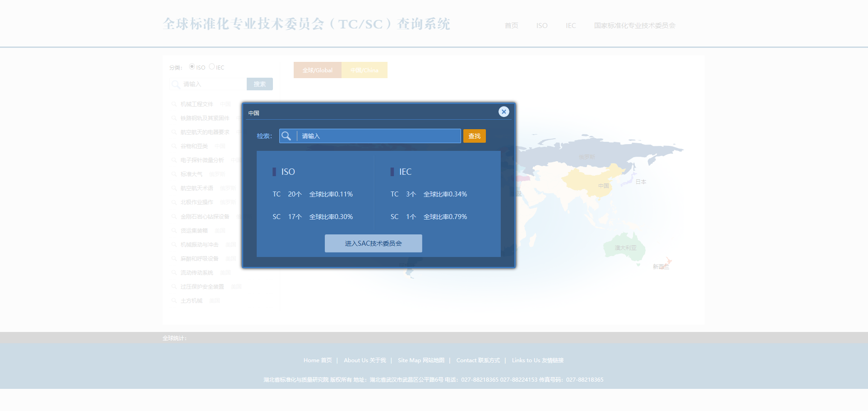Image resolution: width=868 pixels, height=411 pixels.
Task: Switch to the 全球/Global tab
Action: 317,70
